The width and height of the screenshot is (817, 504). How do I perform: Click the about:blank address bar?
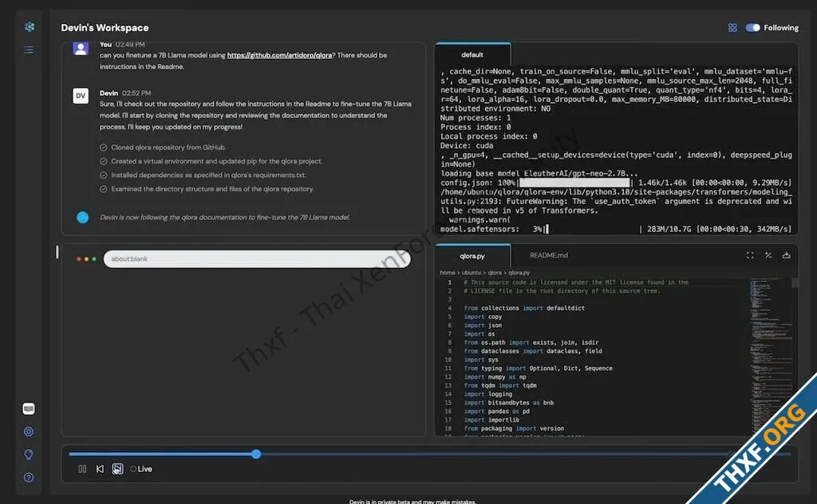point(257,258)
